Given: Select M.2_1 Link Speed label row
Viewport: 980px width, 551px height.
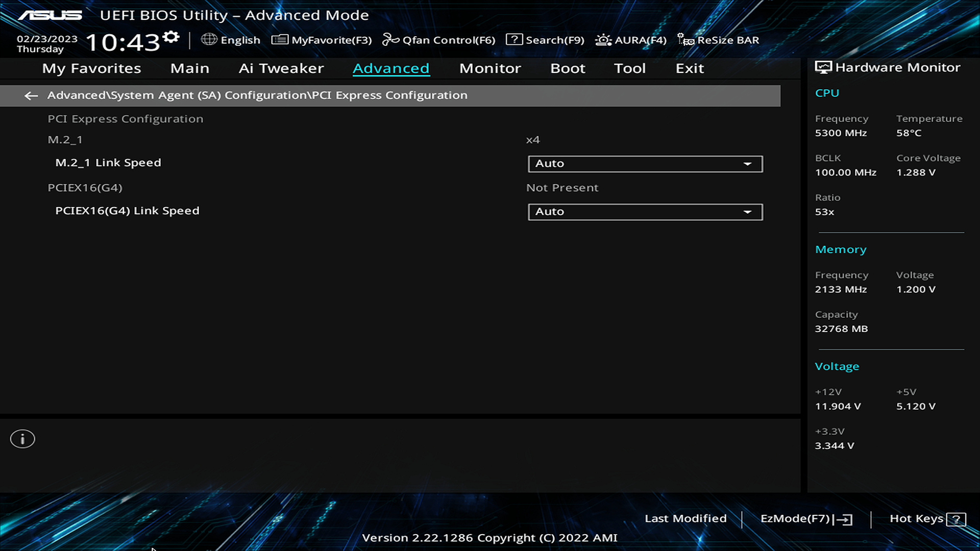Looking at the screenshot, I should point(108,163).
